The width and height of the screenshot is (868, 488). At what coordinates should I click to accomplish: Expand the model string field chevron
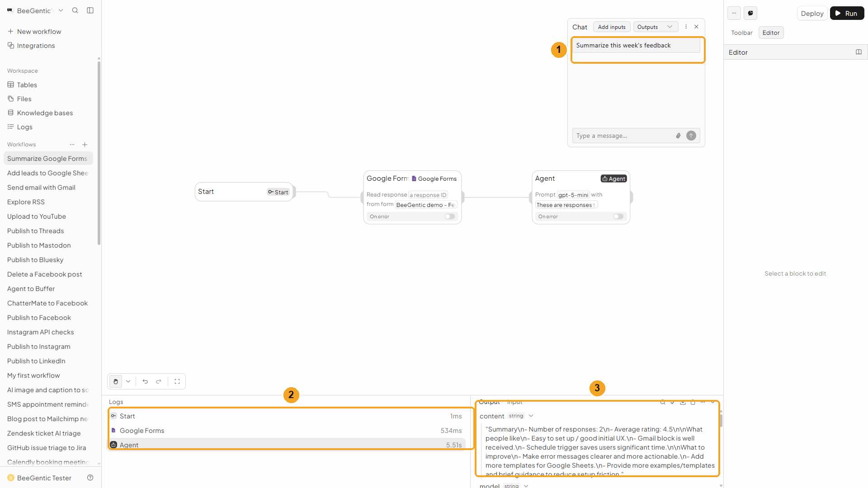tap(526, 486)
